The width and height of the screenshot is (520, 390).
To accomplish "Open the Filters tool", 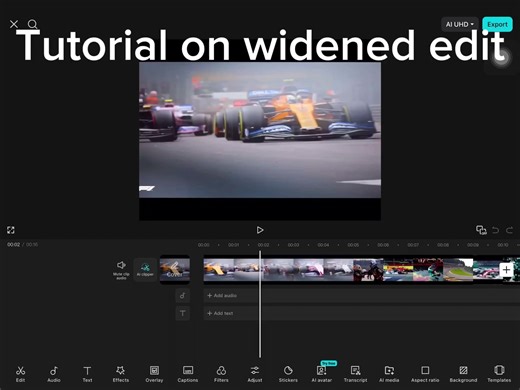I will [x=221, y=374].
